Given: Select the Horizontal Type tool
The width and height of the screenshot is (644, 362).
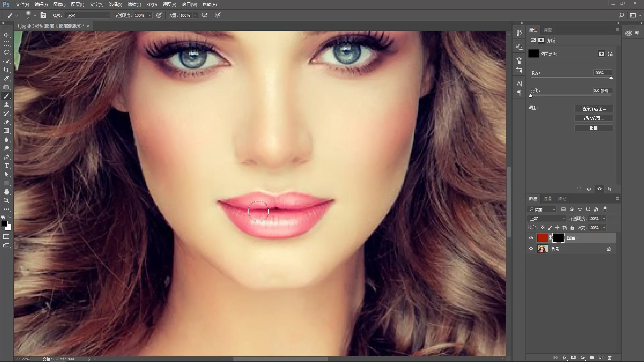Looking at the screenshot, I should 6,166.
